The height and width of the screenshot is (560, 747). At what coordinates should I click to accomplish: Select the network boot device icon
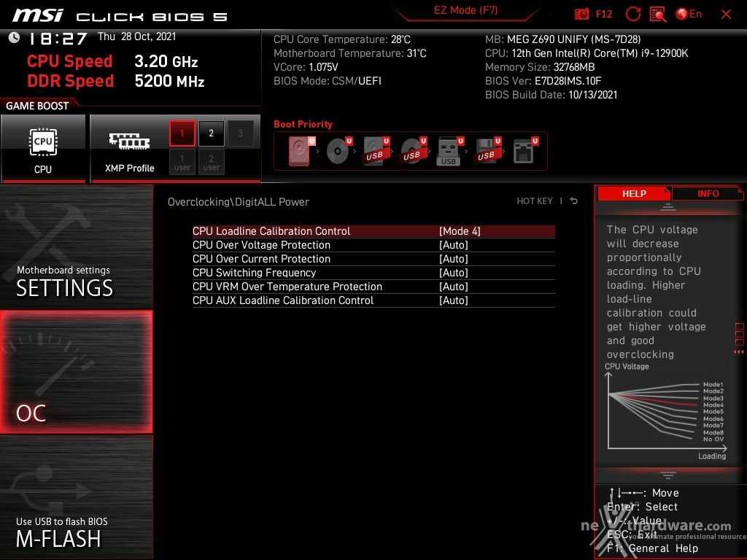coord(525,151)
